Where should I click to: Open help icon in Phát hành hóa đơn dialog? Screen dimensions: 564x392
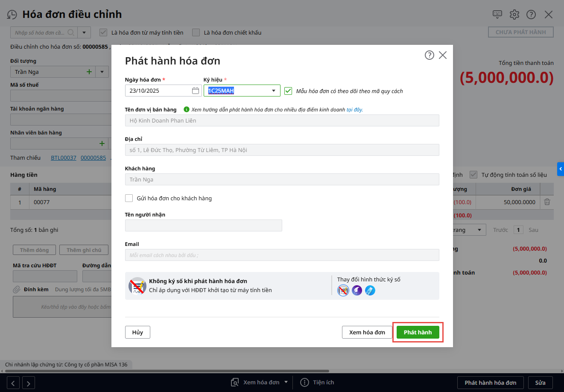(430, 55)
